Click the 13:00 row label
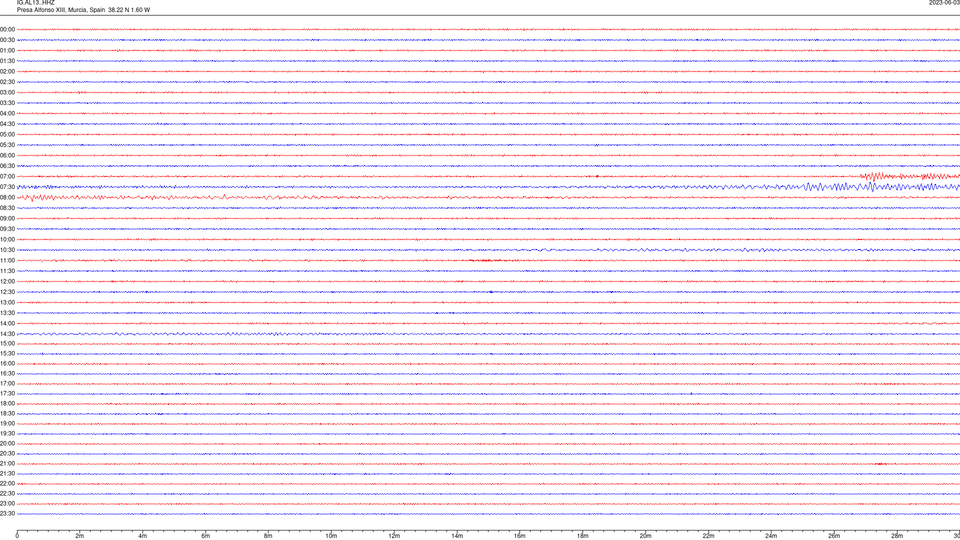 tap(7, 302)
